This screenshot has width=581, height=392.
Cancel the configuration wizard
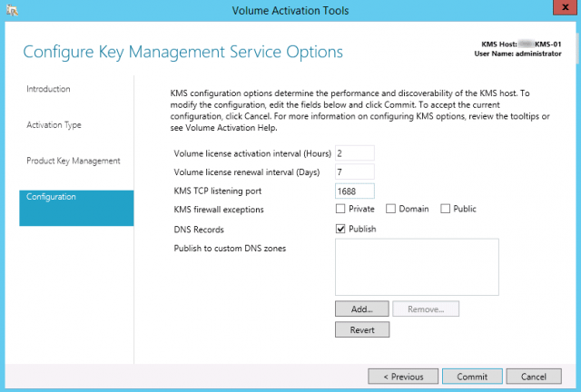(534, 376)
